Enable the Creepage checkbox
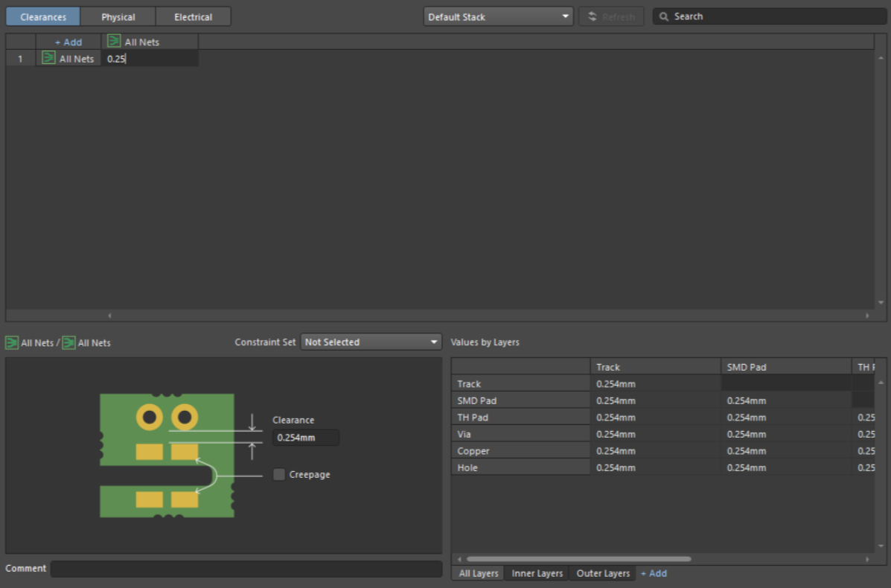Viewport: 891px width, 588px height. coord(279,475)
